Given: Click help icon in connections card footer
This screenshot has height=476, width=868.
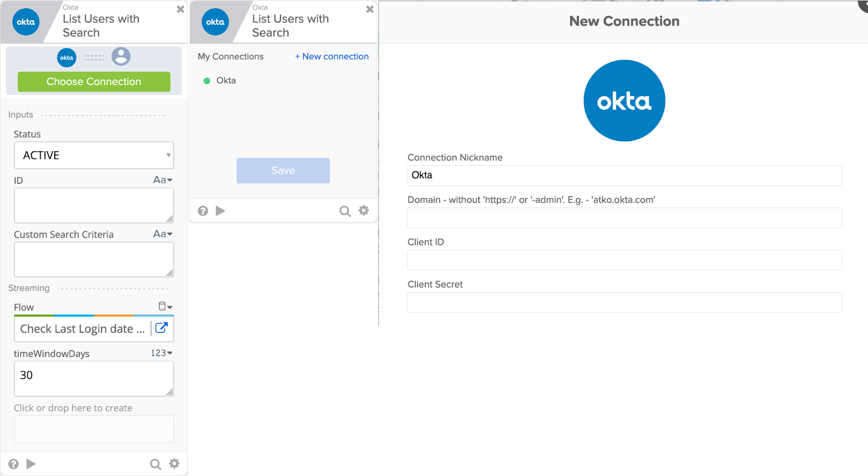Looking at the screenshot, I should coord(203,211).
